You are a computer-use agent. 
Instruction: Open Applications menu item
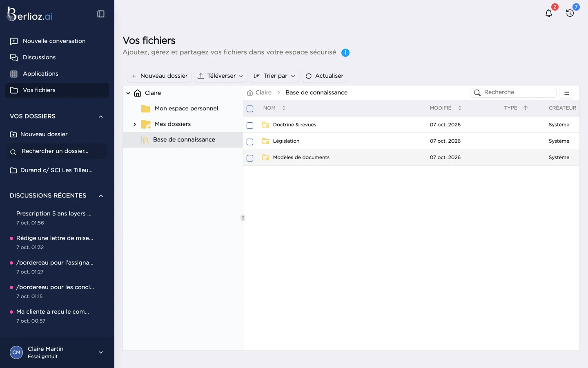[57, 74]
